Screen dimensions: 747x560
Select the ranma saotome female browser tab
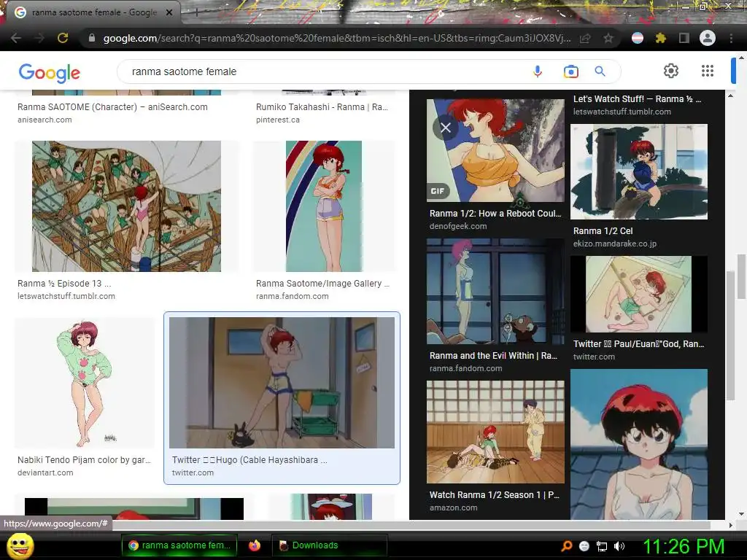coord(93,12)
